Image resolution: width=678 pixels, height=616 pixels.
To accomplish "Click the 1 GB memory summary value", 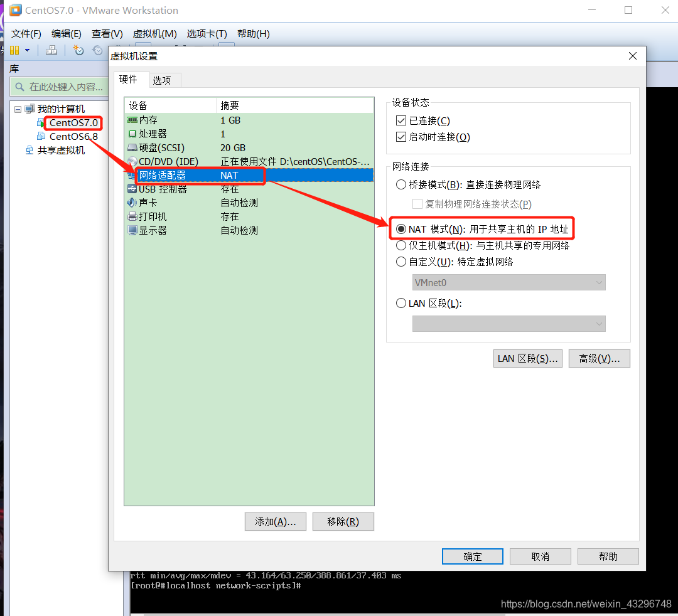I will pyautogui.click(x=230, y=120).
